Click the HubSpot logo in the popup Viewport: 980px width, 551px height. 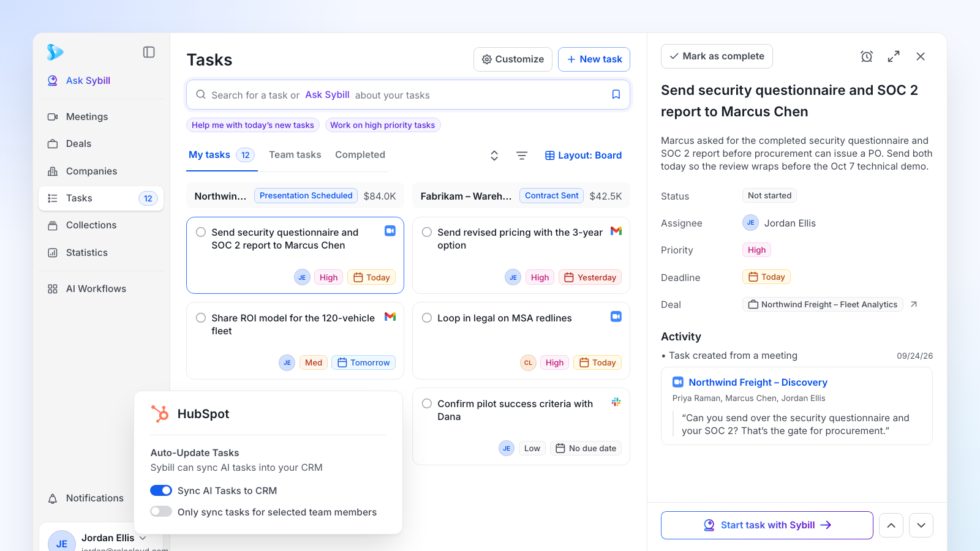160,414
